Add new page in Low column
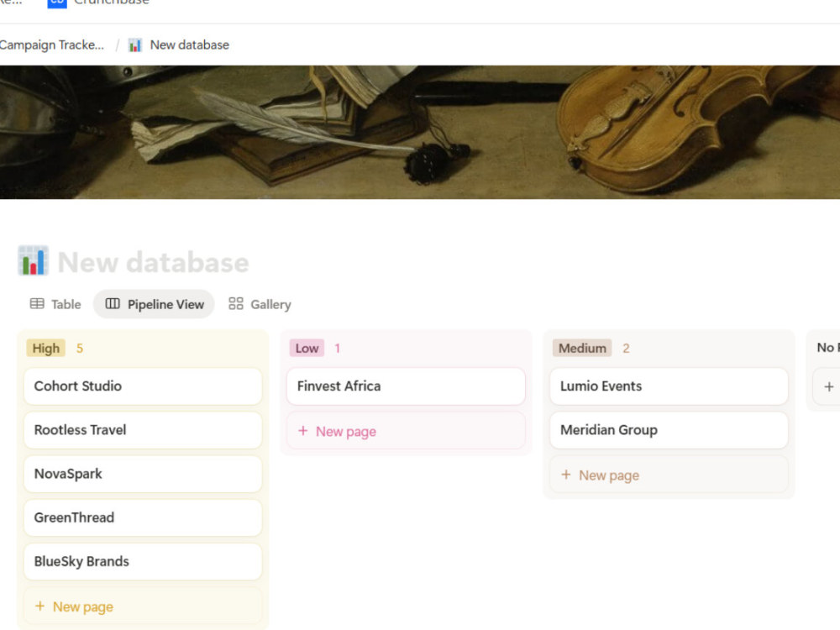Screen dimensions: 840x630 406,431
